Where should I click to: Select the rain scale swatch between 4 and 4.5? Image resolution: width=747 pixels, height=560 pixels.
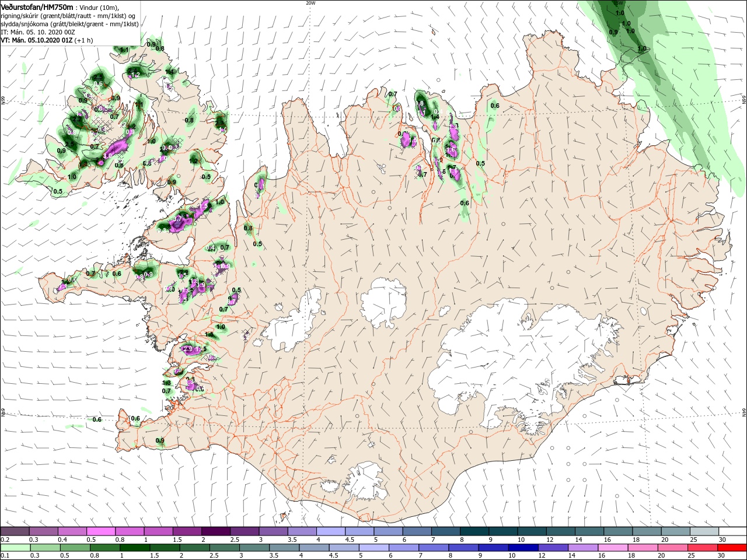(314, 548)
